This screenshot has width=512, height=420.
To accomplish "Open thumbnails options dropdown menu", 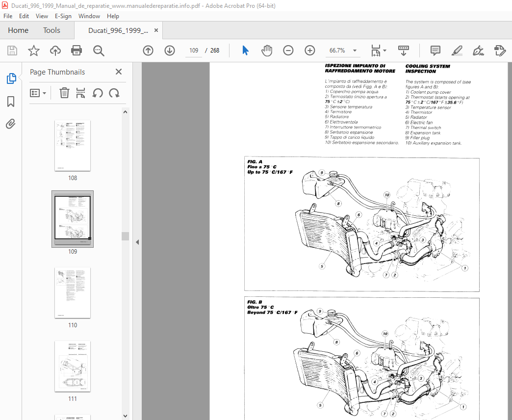I will point(38,93).
